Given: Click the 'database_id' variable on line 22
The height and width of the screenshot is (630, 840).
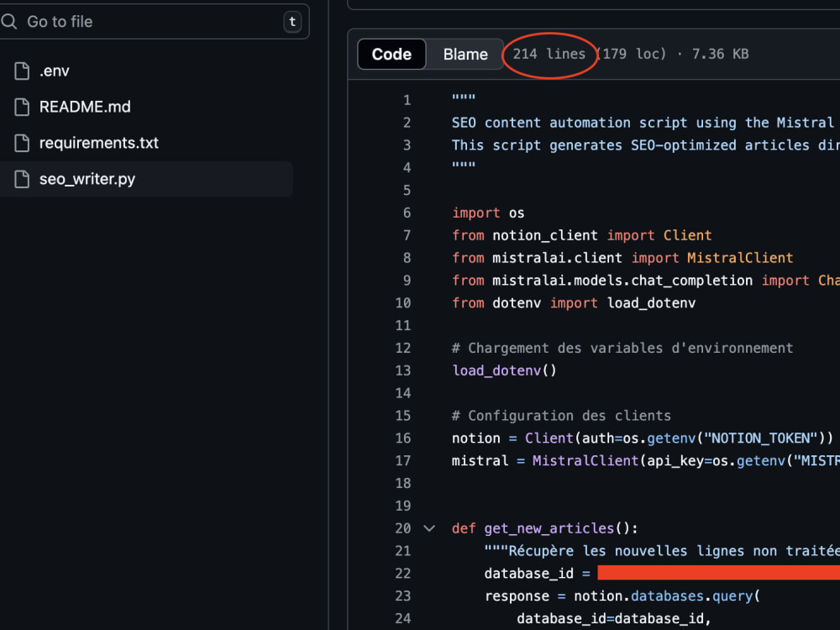Looking at the screenshot, I should (x=528, y=574).
